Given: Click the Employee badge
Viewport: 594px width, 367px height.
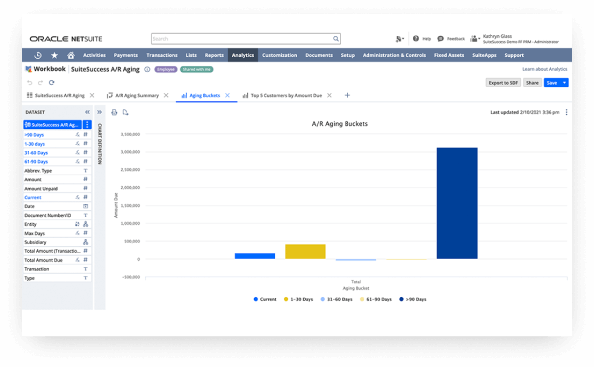Looking at the screenshot, I should 166,69.
